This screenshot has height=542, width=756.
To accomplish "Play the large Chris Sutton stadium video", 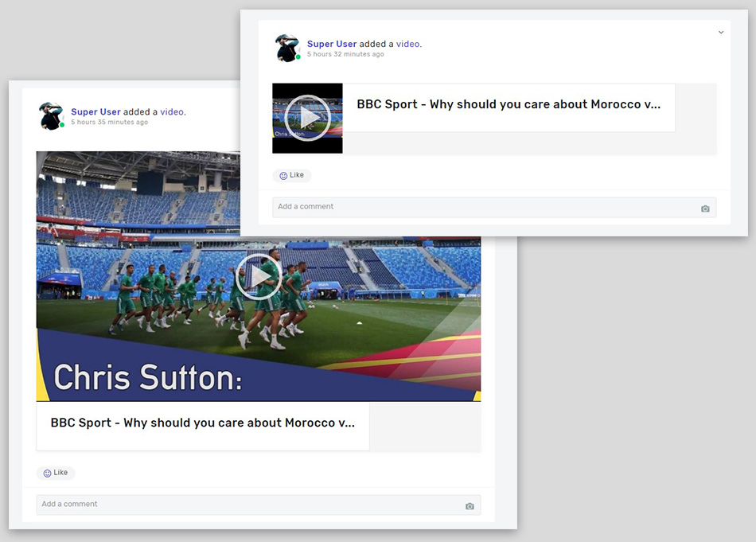I will coord(259,277).
